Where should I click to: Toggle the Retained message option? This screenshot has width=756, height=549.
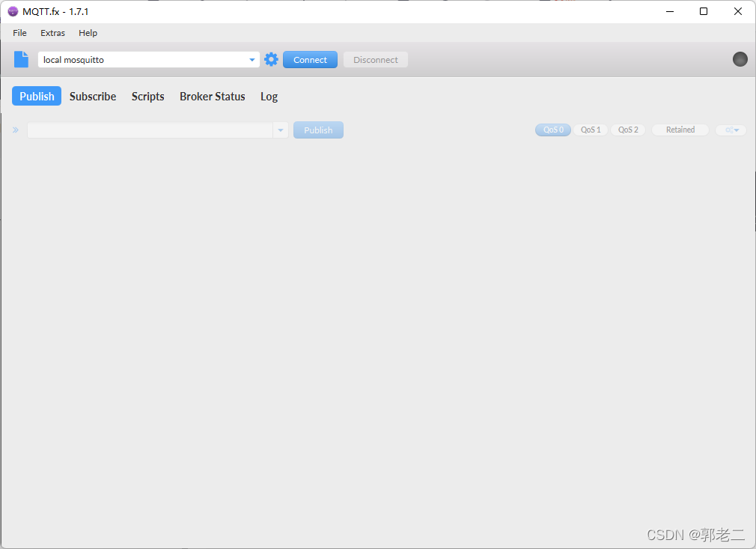point(680,130)
